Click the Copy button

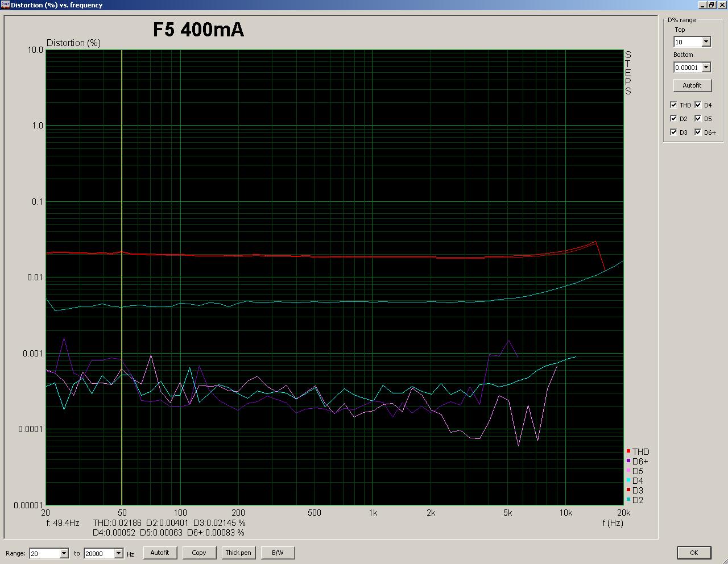pyautogui.click(x=199, y=553)
